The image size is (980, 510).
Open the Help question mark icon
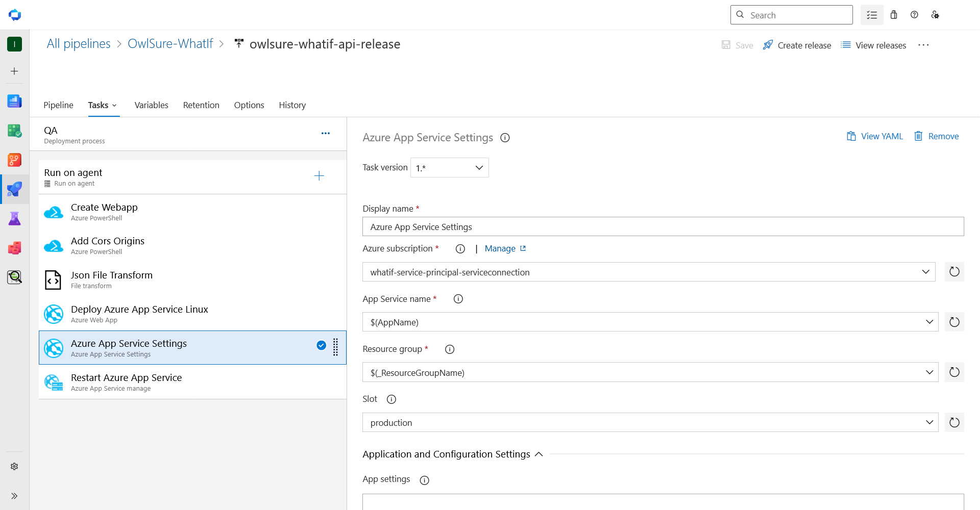914,15
